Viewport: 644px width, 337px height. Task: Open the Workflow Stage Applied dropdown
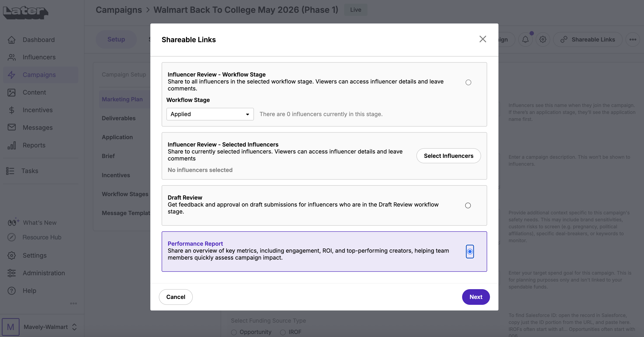(210, 114)
